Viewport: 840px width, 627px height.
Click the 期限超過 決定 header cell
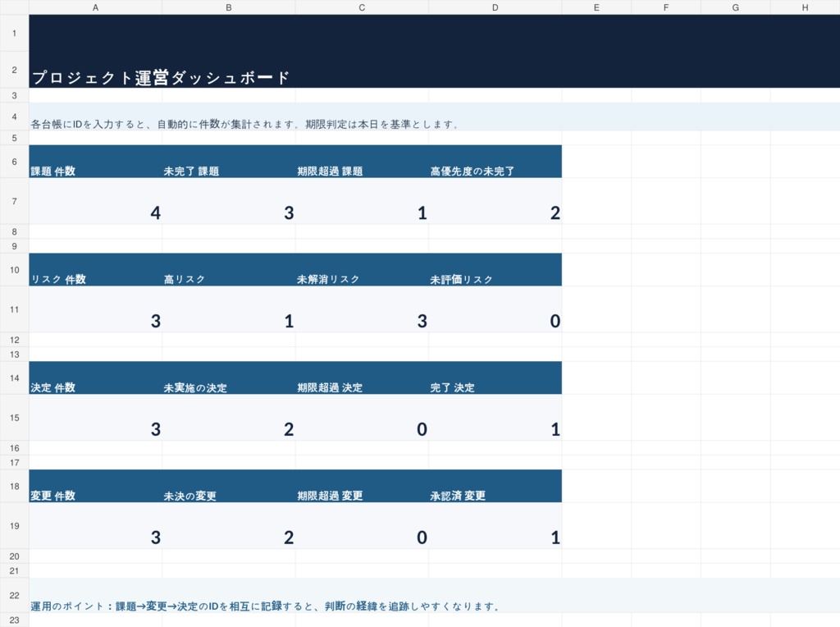(362, 378)
